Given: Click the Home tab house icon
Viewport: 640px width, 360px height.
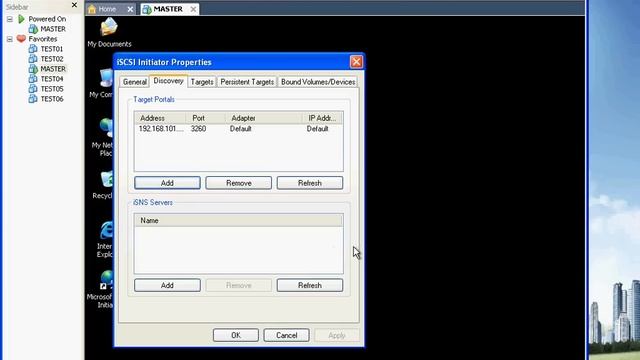Looking at the screenshot, I should [x=92, y=9].
